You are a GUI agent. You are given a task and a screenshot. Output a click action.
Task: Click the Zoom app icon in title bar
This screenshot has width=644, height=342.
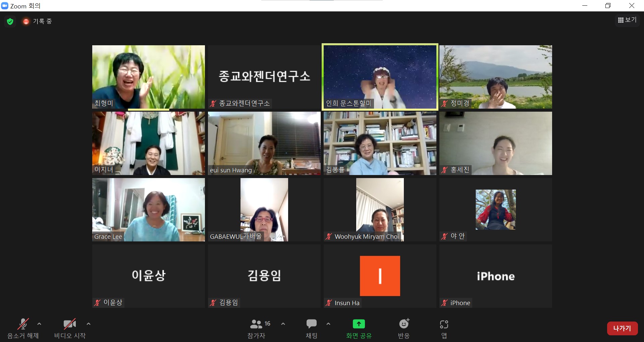(5, 6)
